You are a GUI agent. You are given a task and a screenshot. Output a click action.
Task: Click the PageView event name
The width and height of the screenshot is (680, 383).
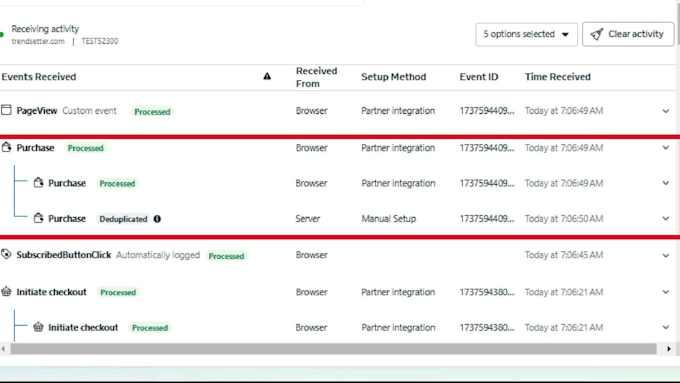[x=37, y=111]
